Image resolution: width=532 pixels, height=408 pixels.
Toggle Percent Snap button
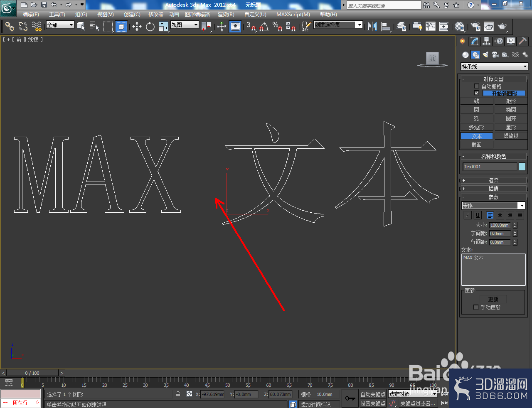point(277,27)
